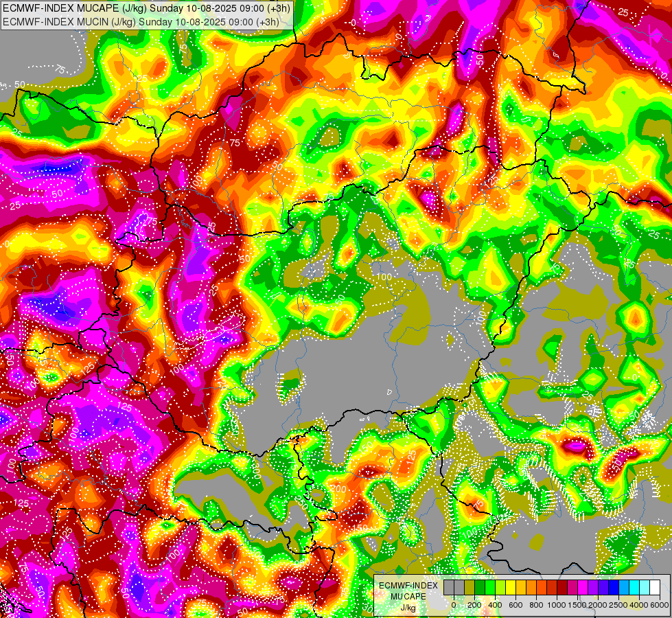
Task: Click the olive swatch in the MUCAPE legend
Action: [x=470, y=587]
